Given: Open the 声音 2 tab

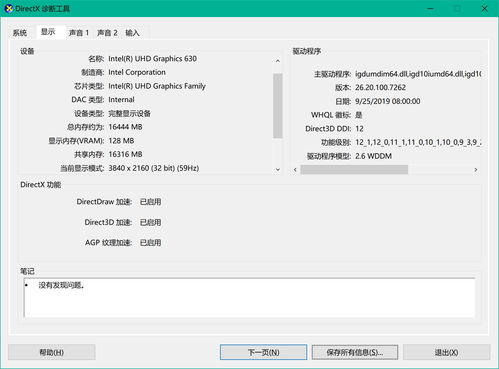Looking at the screenshot, I should click(x=107, y=33).
